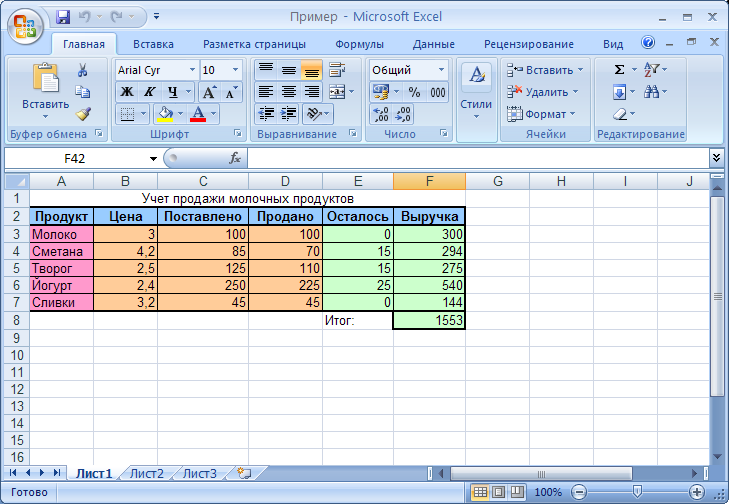Screen dimensions: 729x504
Task: Decrease font size with small A
Action: point(231,92)
